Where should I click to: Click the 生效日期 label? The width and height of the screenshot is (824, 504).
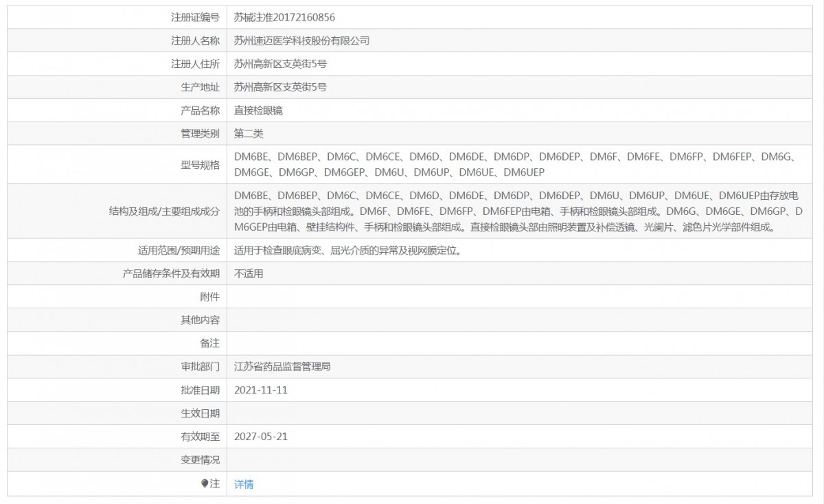200,413
